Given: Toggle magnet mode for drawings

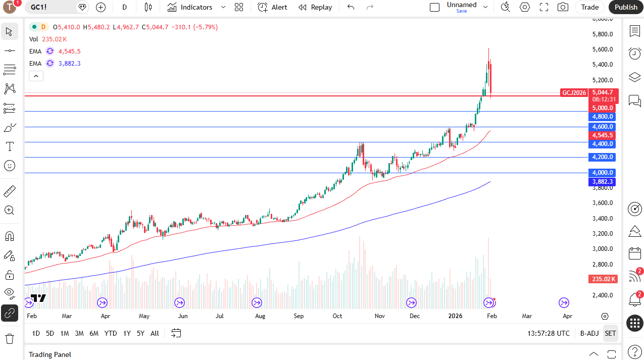Looking at the screenshot, I should tap(10, 236).
